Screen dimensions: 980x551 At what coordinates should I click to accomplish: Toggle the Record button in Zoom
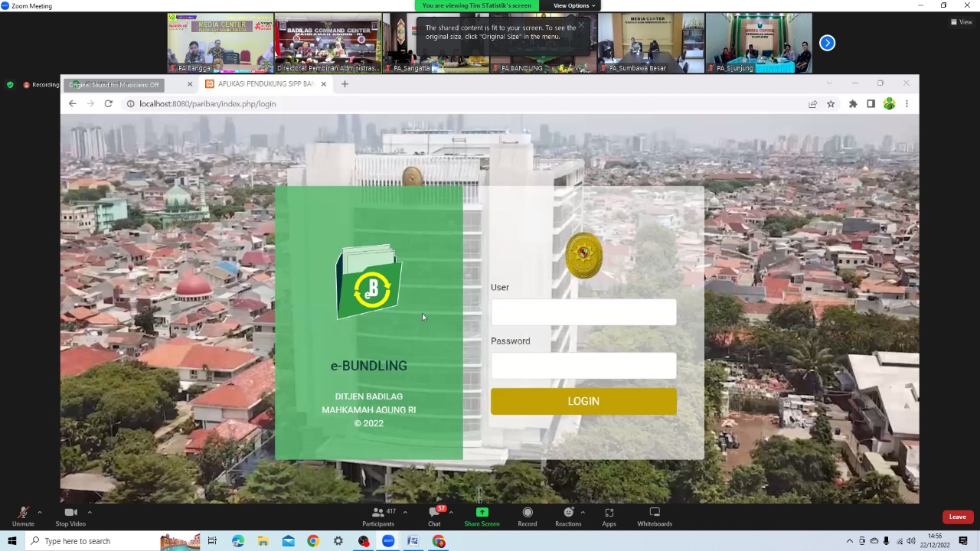tap(527, 514)
